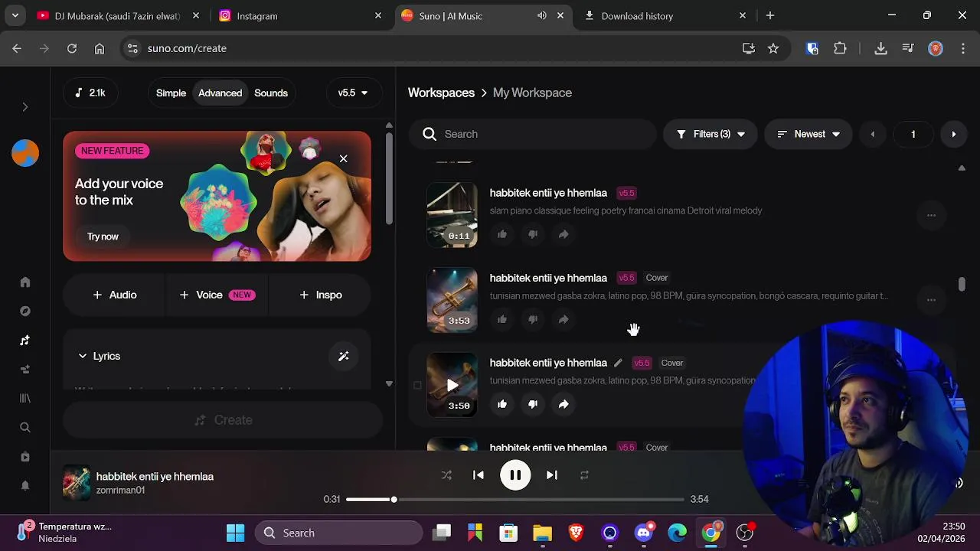
Task: Open Search via sidebar magnifier icon
Action: [x=25, y=428]
